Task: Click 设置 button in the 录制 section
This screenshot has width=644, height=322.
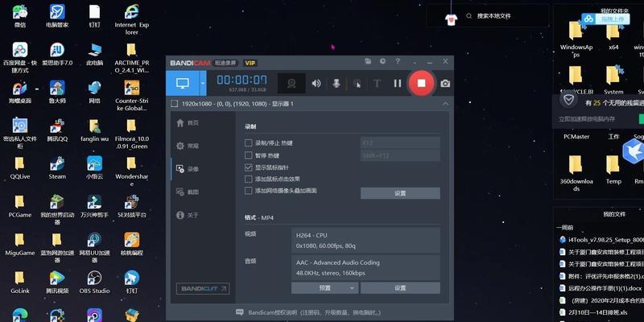Action: pyautogui.click(x=400, y=193)
